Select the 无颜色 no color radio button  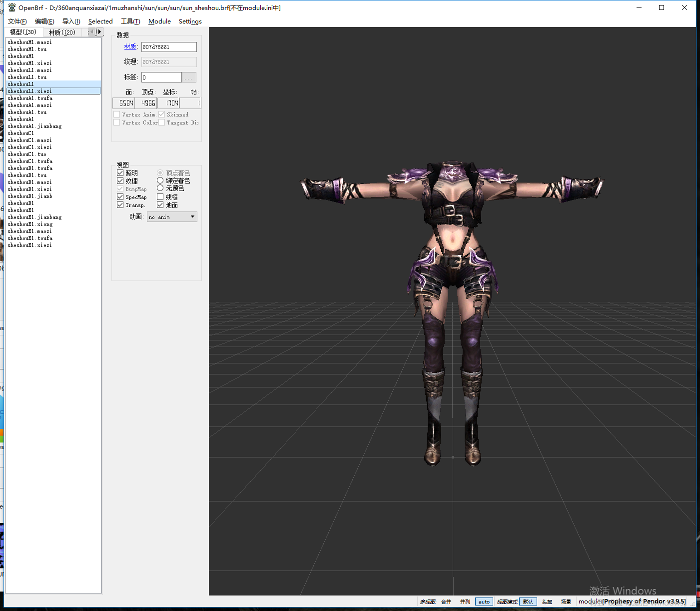pos(160,188)
